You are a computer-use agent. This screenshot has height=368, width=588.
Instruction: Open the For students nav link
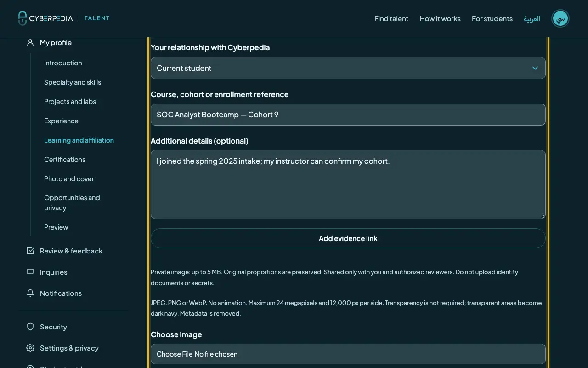pos(492,18)
